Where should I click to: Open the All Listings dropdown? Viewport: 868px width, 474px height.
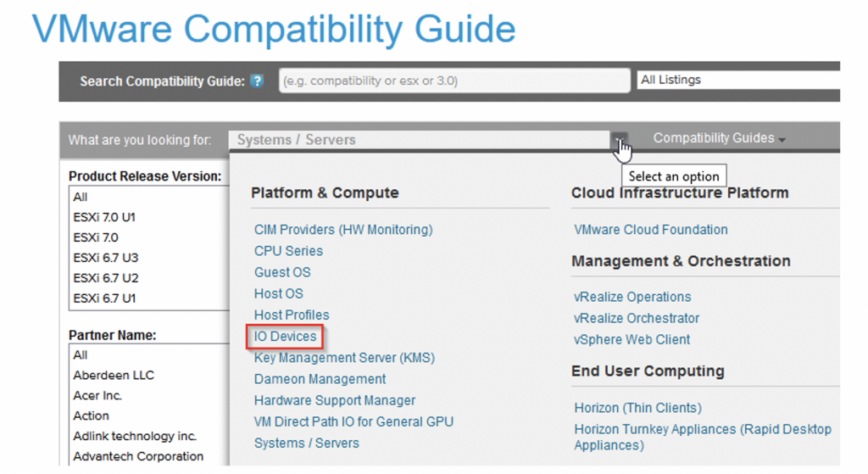click(x=738, y=80)
